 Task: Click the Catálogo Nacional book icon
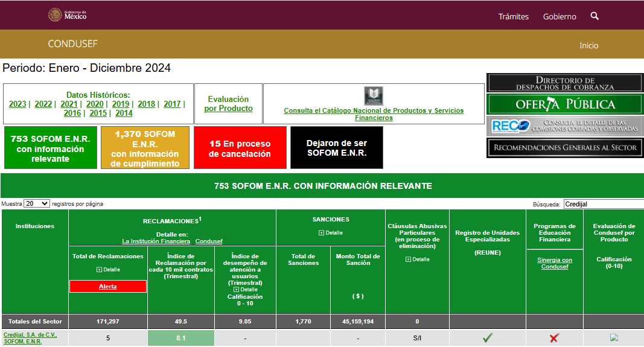374,96
